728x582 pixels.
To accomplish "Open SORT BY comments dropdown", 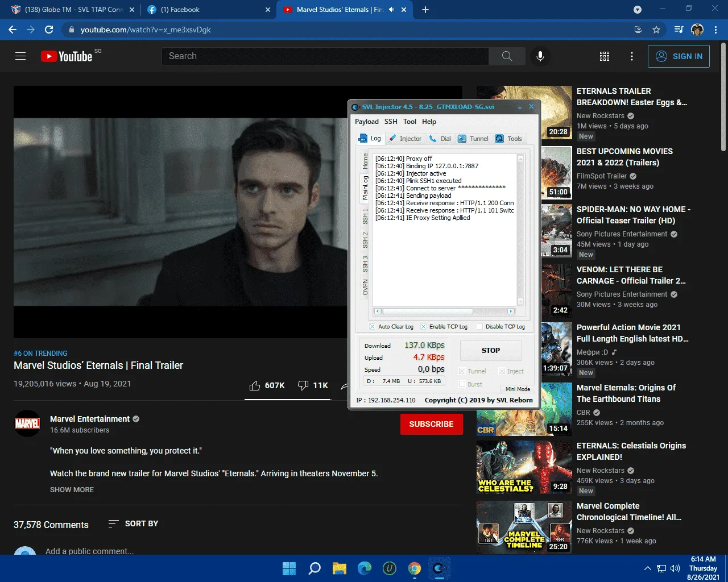I will [134, 523].
